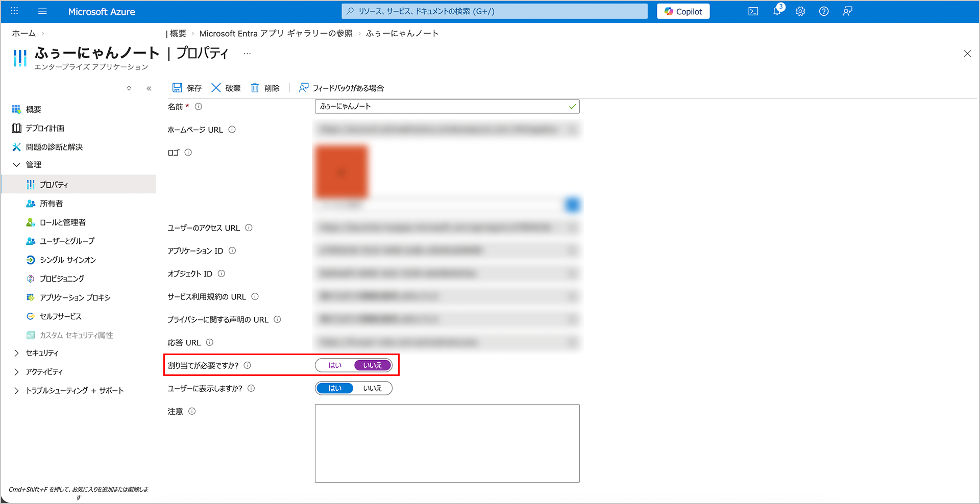Open the portal hamburger menu
The height and width of the screenshot is (504, 980).
[42, 11]
